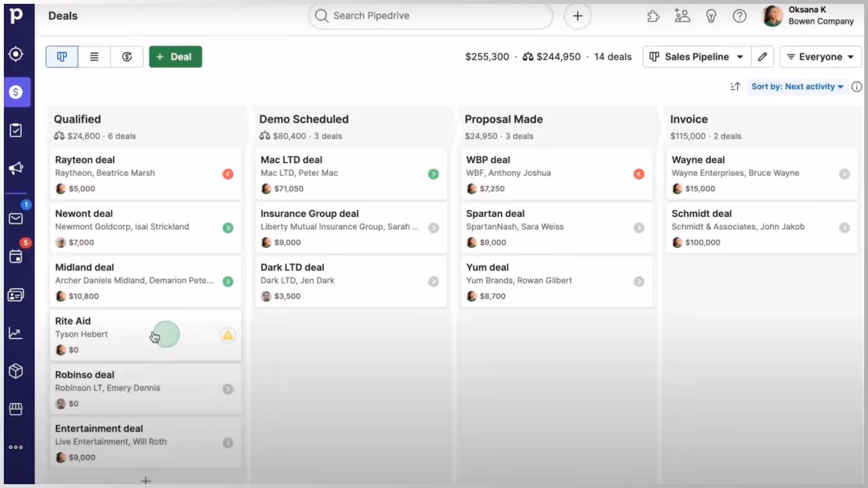
Task: Click the Invoice stage header
Action: pyautogui.click(x=689, y=119)
